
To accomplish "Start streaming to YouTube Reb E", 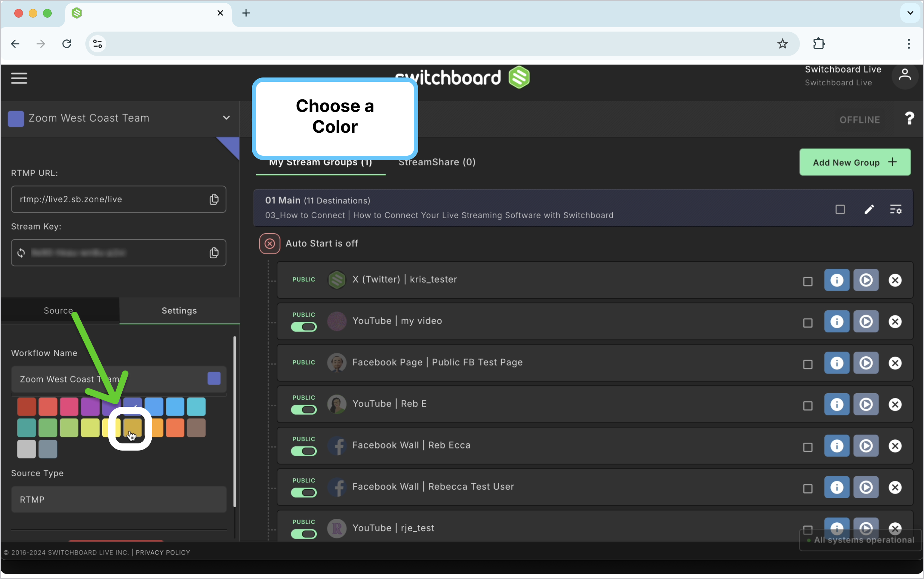I will 866,404.
